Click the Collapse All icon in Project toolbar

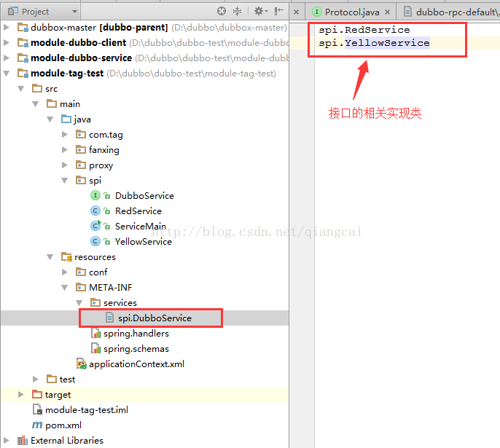click(x=238, y=12)
